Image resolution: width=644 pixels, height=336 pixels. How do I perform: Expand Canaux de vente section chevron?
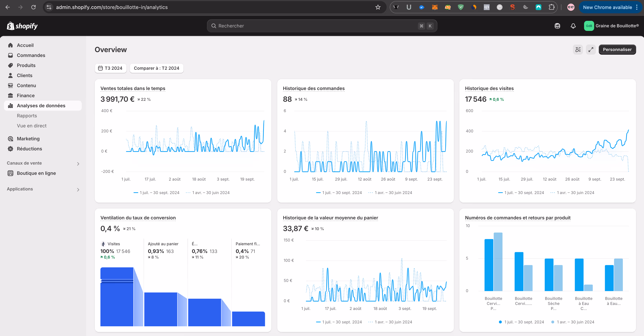(x=78, y=164)
